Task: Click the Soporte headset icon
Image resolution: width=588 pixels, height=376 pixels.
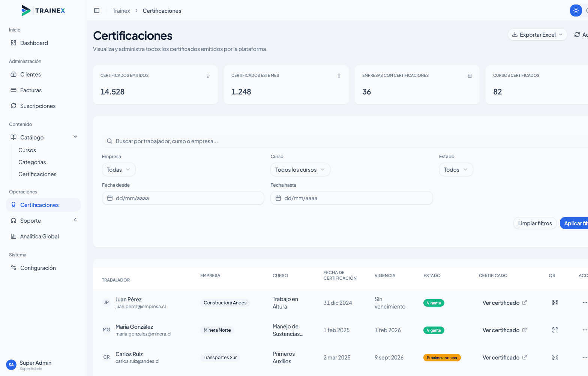Action: (x=13, y=220)
